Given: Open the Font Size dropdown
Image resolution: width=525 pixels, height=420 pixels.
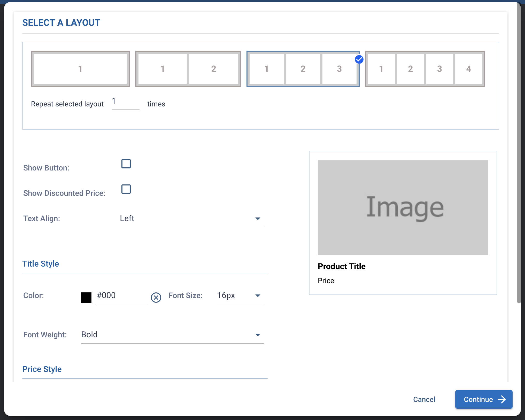Looking at the screenshot, I should pyautogui.click(x=240, y=295).
